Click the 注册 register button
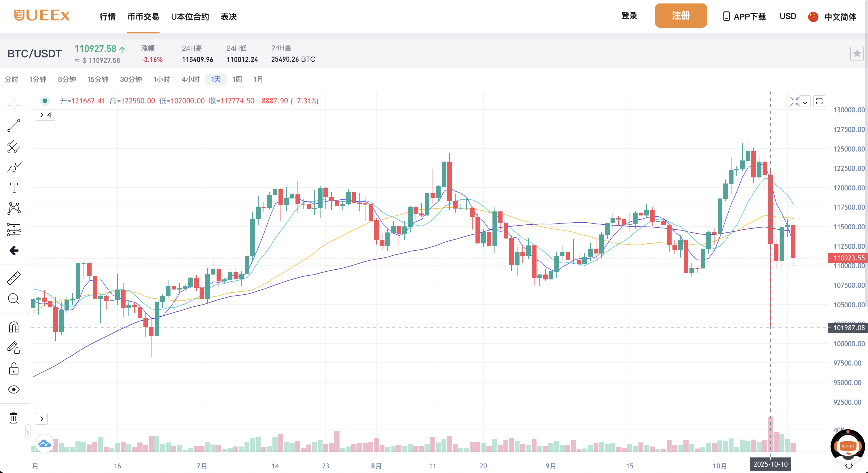The height and width of the screenshot is (473, 868). [x=681, y=16]
